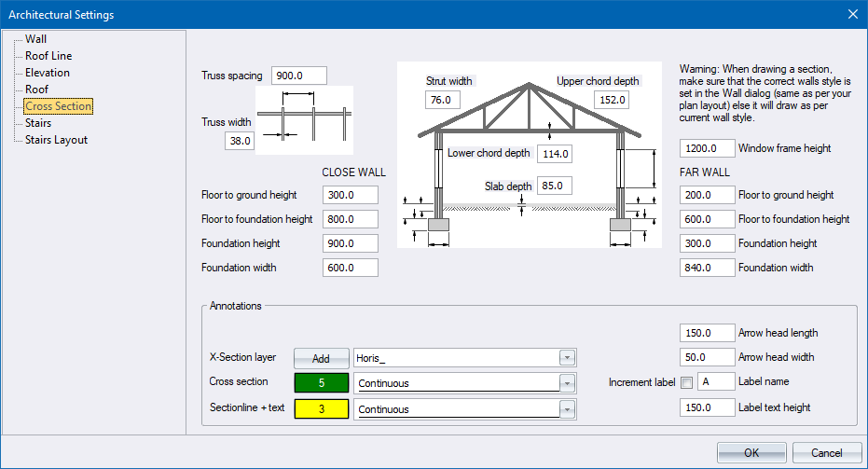The height and width of the screenshot is (469, 868).
Task: Click the Strut width value field
Action: point(442,100)
